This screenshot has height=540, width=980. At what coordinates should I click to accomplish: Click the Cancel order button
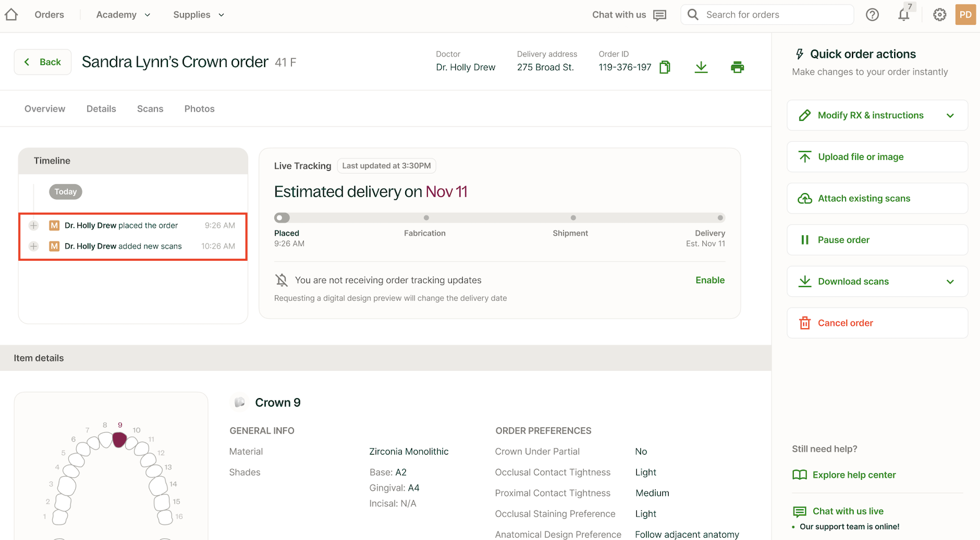876,323
